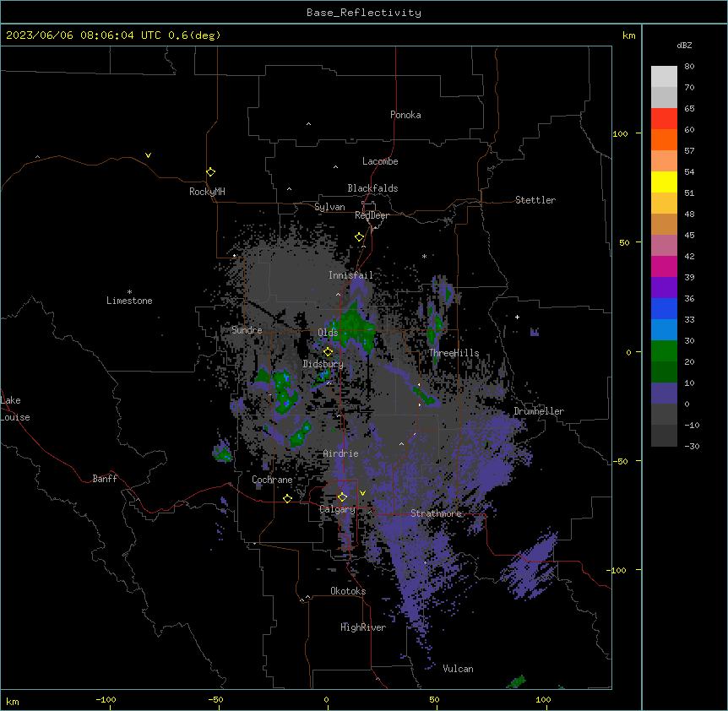Click the km unit label at top right
This screenshot has width=728, height=711.
tap(628, 35)
